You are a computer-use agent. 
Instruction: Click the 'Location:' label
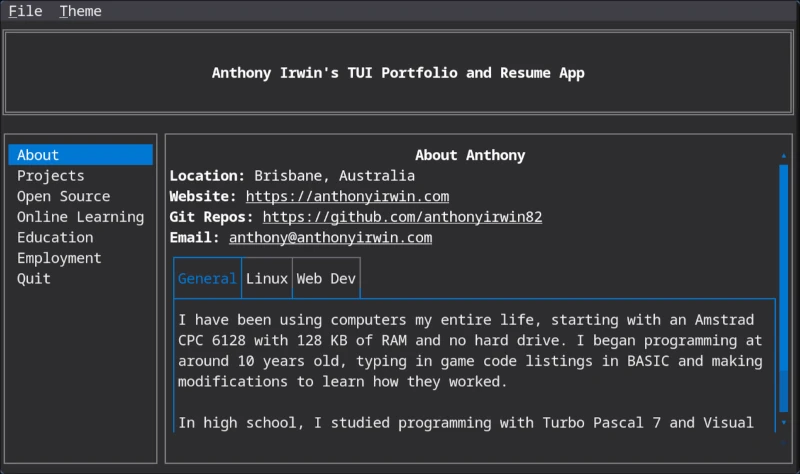[207, 176]
